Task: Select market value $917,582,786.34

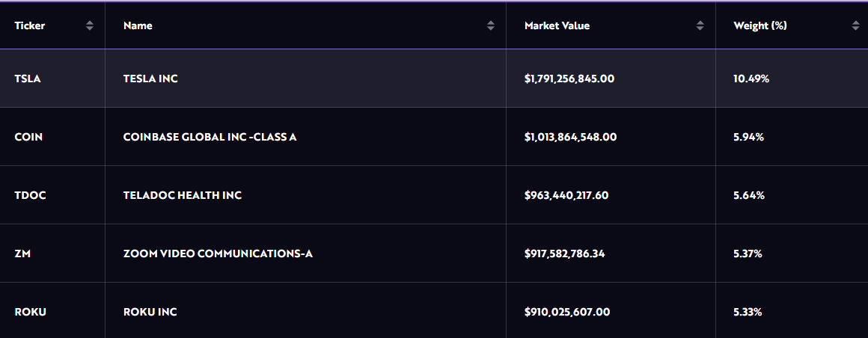Action: click(565, 254)
